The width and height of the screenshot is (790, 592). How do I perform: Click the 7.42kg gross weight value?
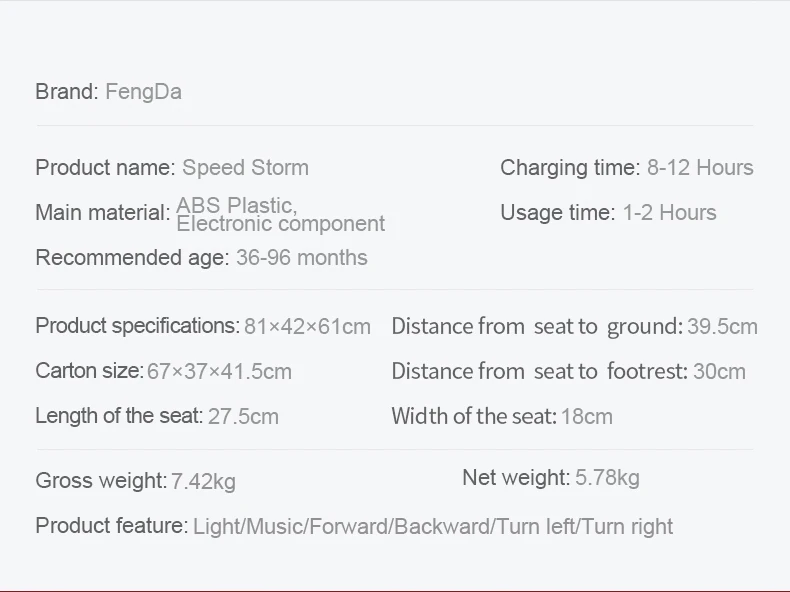[204, 481]
